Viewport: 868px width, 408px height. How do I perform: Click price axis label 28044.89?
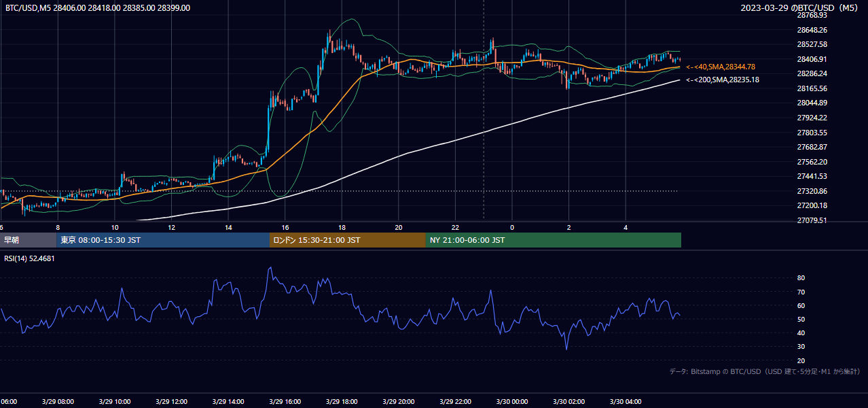tap(812, 103)
